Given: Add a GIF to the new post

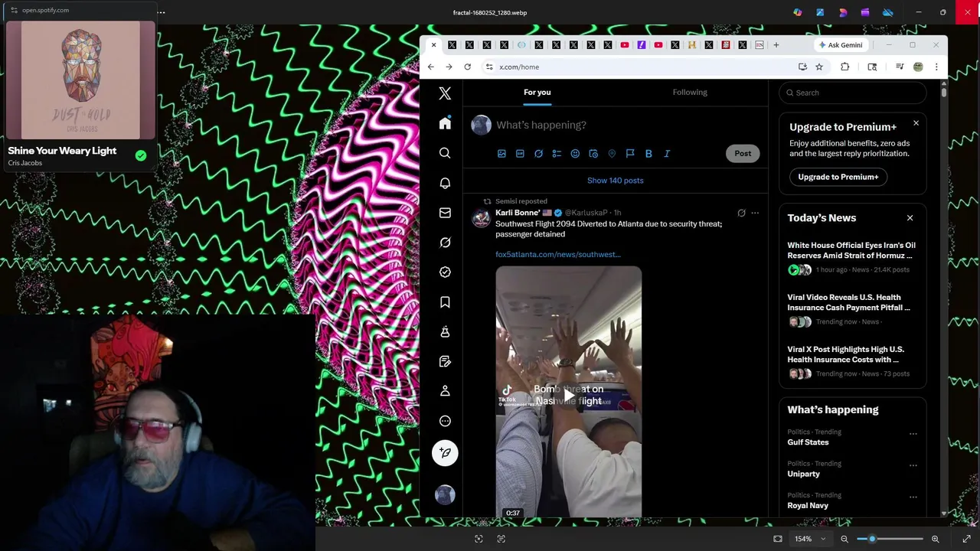Looking at the screenshot, I should pyautogui.click(x=520, y=154).
